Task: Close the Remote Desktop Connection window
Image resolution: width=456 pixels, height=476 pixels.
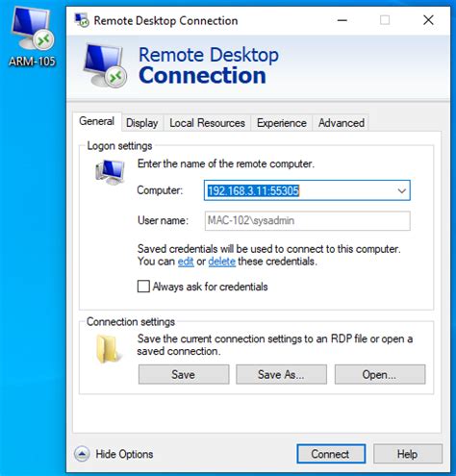Action: (x=428, y=20)
